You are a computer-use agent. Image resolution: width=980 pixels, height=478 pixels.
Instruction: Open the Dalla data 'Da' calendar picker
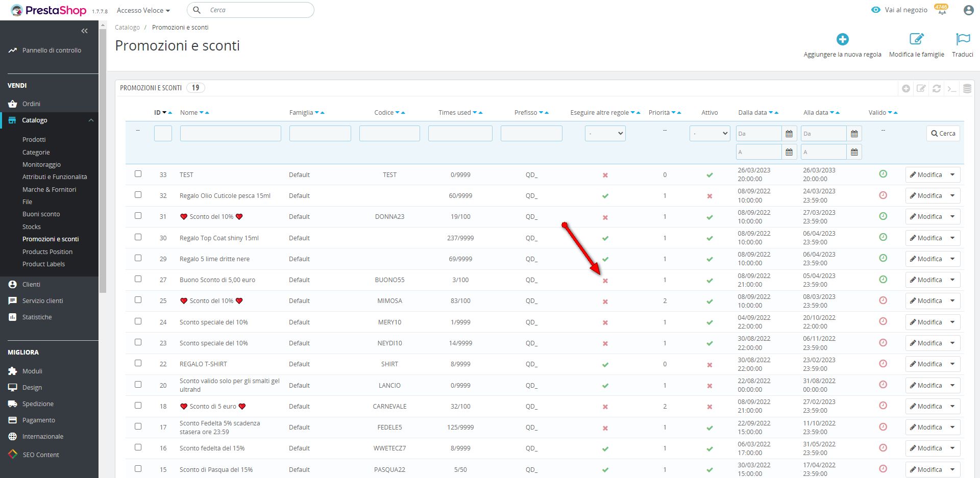[x=789, y=134]
